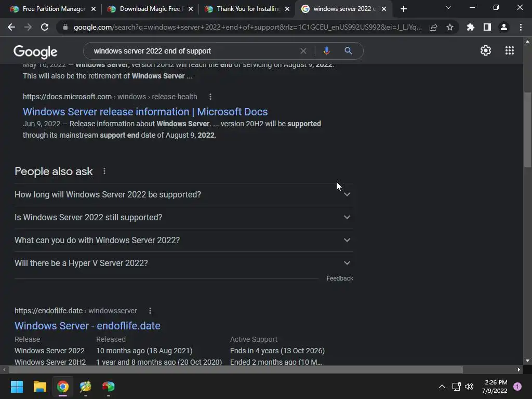Open options for docs.microsoft.com result
This screenshot has height=399, width=532.
pos(210,97)
